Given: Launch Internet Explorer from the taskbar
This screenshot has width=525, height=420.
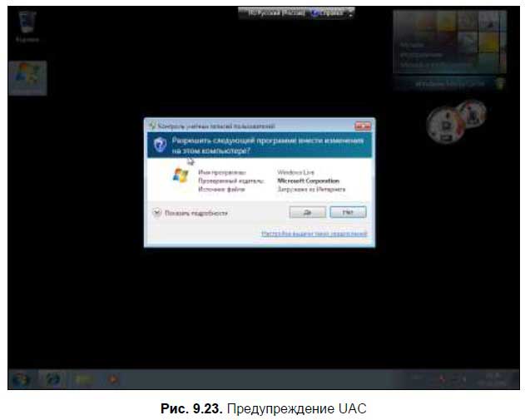Looking at the screenshot, I should [53, 379].
